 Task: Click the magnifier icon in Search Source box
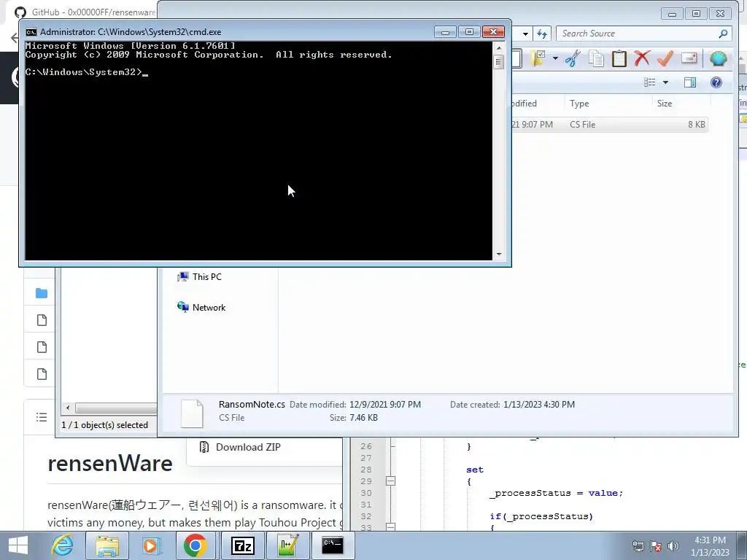pos(723,34)
